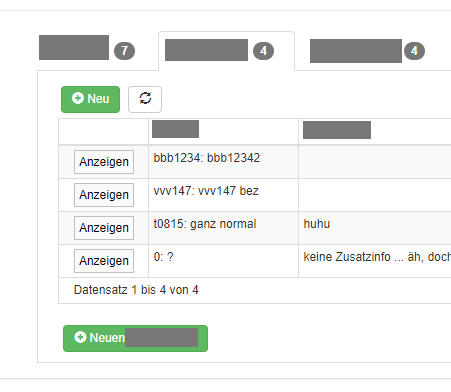Select the active middle tab with badge 4
The width and height of the screenshot is (451, 392).
pyautogui.click(x=226, y=51)
